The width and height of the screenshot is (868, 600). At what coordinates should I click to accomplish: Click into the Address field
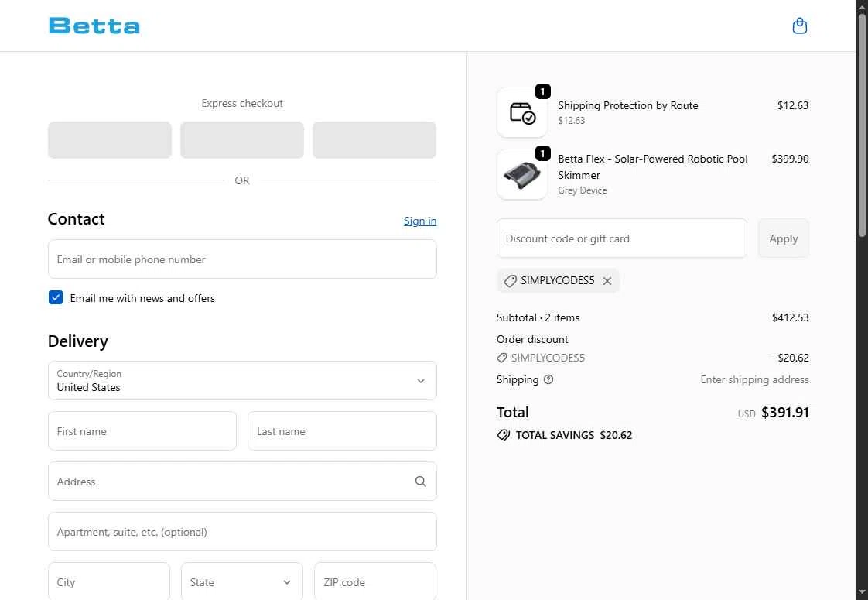(242, 482)
